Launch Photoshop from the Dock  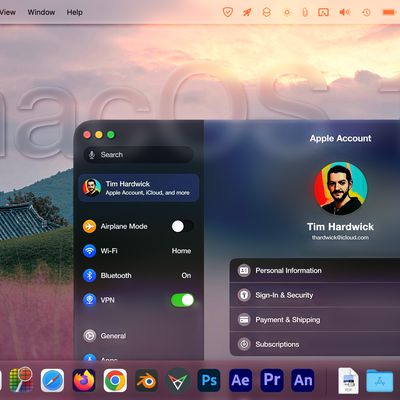[209, 380]
